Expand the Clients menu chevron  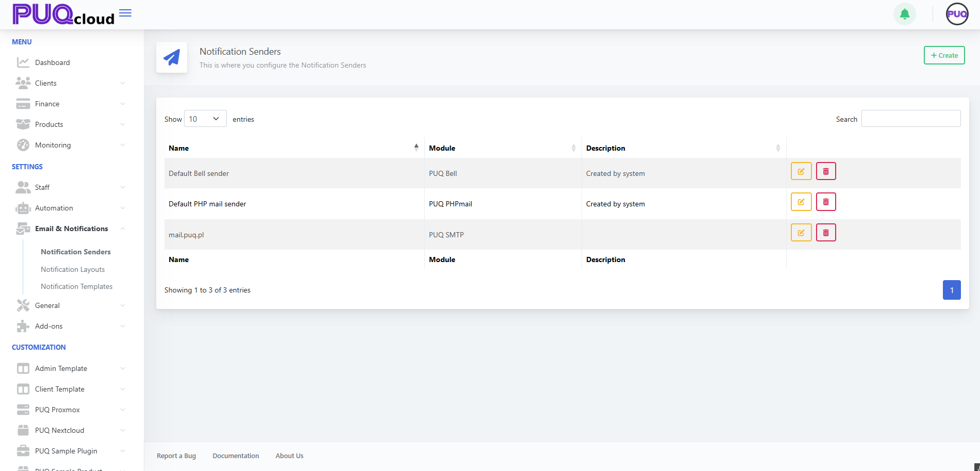point(123,83)
